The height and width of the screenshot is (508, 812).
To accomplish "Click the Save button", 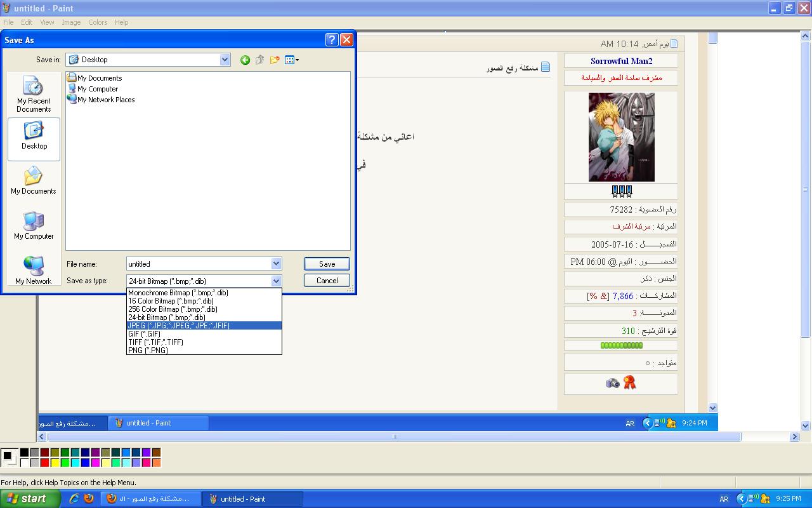I will [x=327, y=264].
